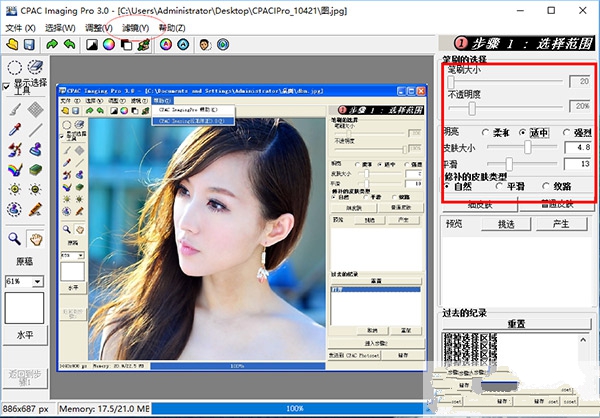Select the diagonal line tool

click(35, 130)
